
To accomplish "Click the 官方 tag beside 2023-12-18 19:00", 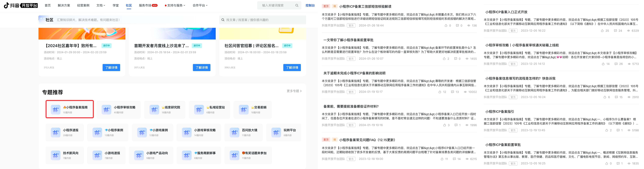I will pos(351,159).
